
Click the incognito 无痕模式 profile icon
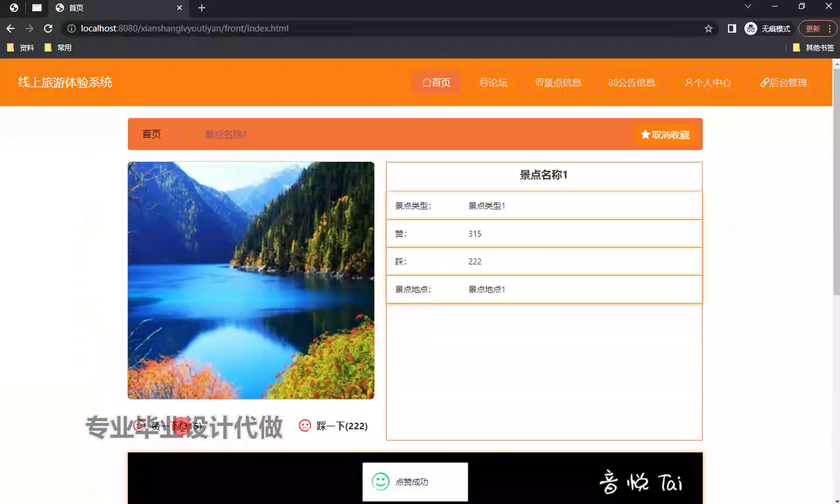[768, 29]
